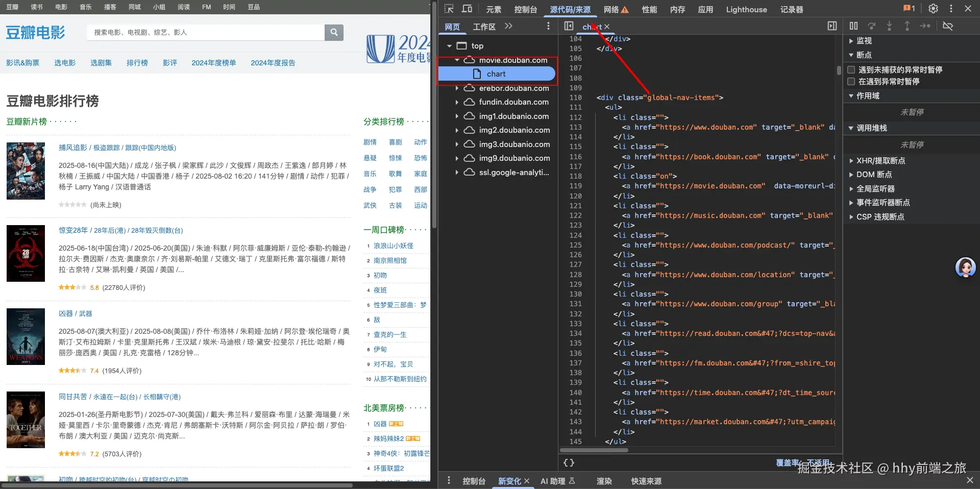Deactivate all breakpoints
The width and height of the screenshot is (980, 489).
coord(948,26)
